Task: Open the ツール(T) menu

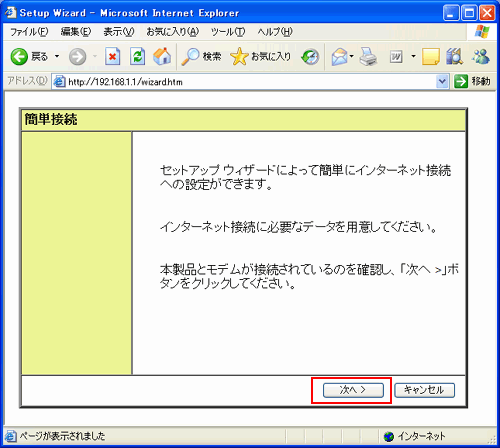Action: [x=228, y=32]
